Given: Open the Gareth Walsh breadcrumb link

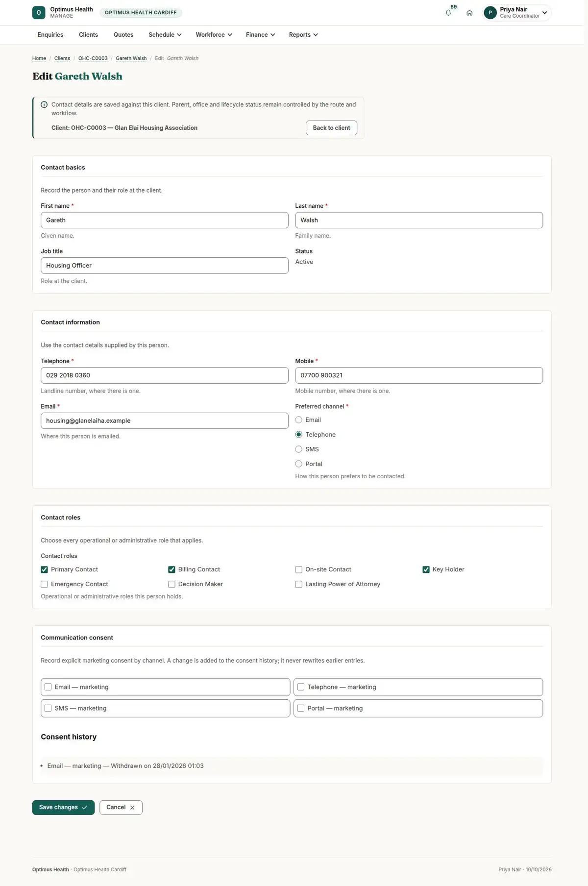Looking at the screenshot, I should [x=131, y=58].
